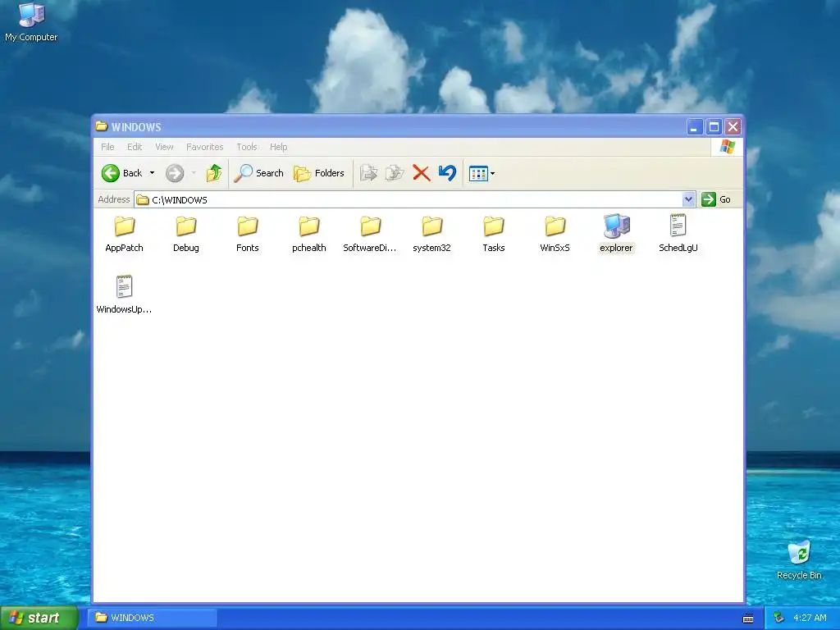Select the WinSxS folder
Viewport: 840px width, 630px height.
pyautogui.click(x=555, y=234)
